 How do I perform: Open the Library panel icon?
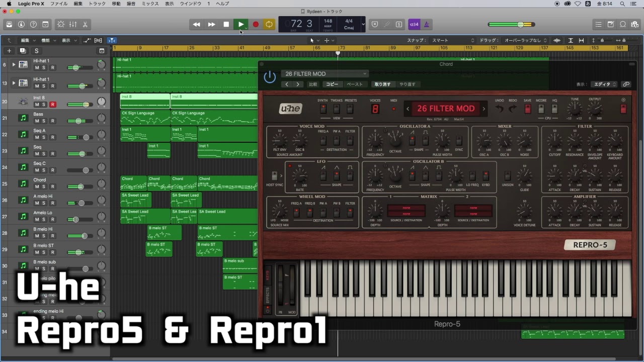(9, 24)
